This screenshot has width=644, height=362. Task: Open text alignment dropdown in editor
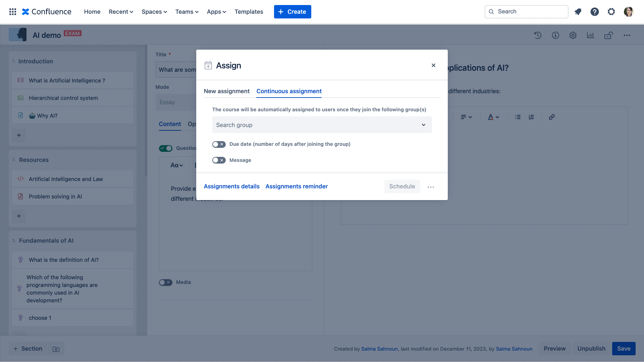[466, 117]
